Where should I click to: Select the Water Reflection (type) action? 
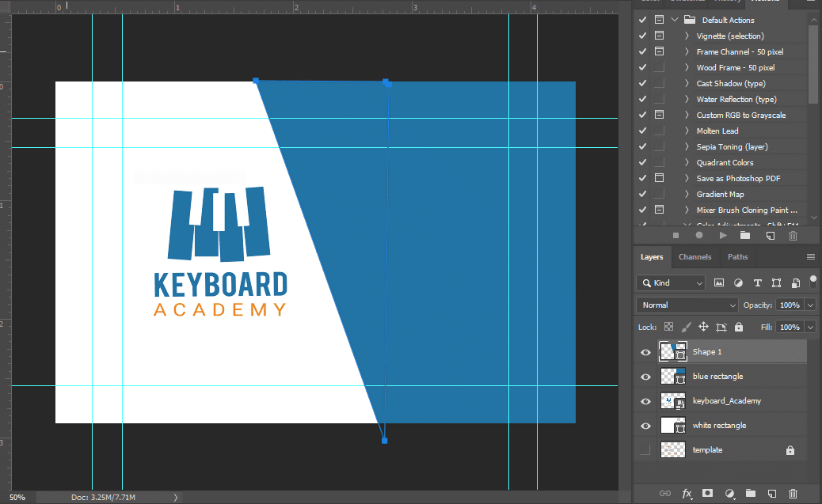pyautogui.click(x=736, y=99)
